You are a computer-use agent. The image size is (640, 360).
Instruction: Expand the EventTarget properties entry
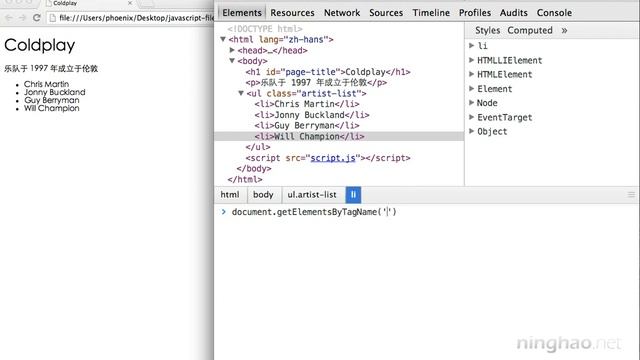pos(471,117)
